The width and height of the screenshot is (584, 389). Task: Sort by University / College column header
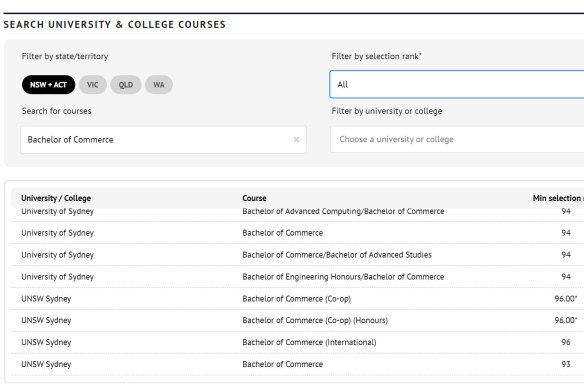[56, 198]
